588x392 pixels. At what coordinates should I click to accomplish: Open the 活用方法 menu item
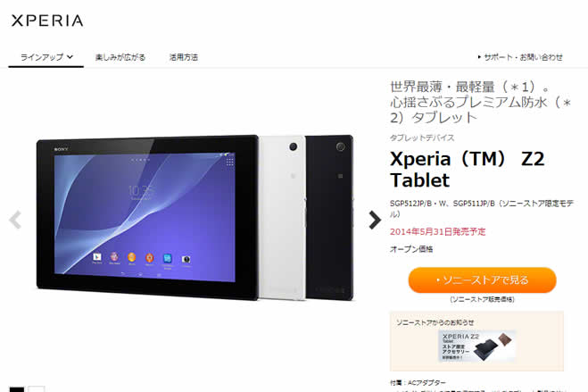click(184, 57)
